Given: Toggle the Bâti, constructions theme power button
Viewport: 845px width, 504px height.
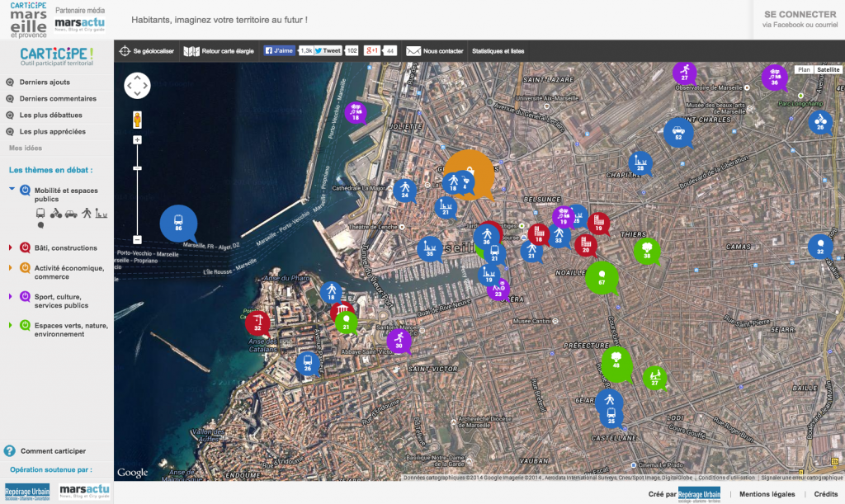Looking at the screenshot, I should 25,247.
